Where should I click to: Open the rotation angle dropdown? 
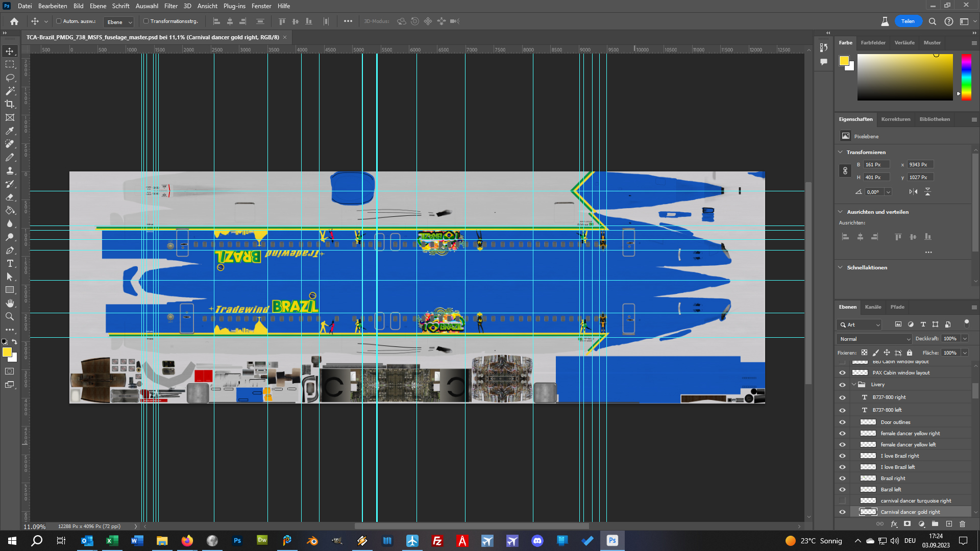pyautogui.click(x=888, y=192)
